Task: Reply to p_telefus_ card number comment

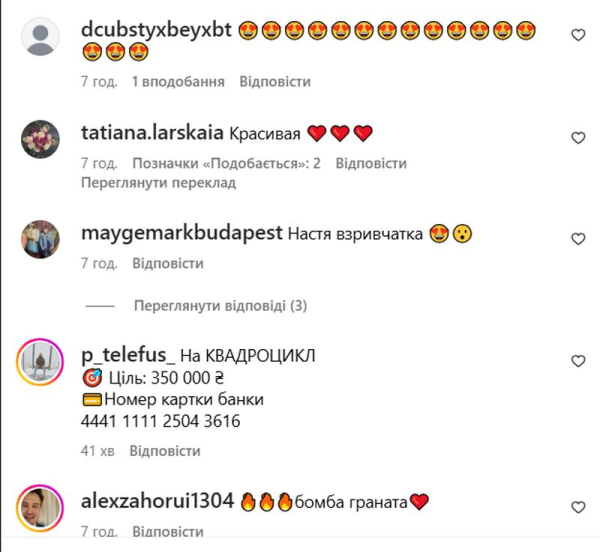Action: [x=165, y=451]
